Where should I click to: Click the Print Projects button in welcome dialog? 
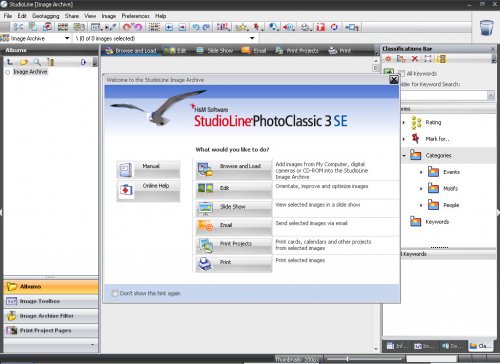pos(233,245)
